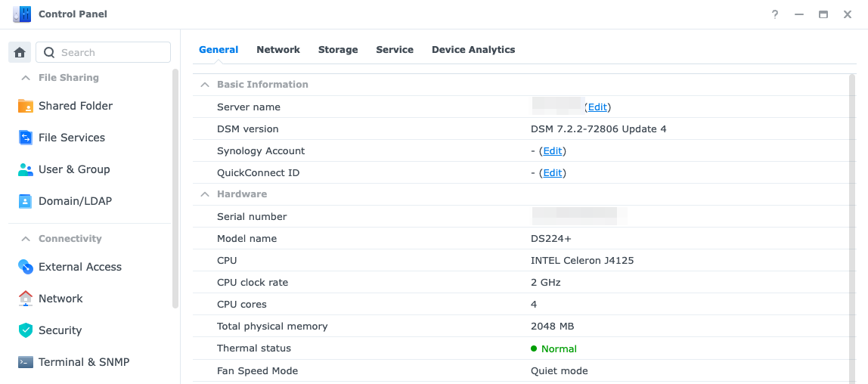The image size is (868, 384).
Task: Collapse the Basic Information section
Action: [x=205, y=85]
